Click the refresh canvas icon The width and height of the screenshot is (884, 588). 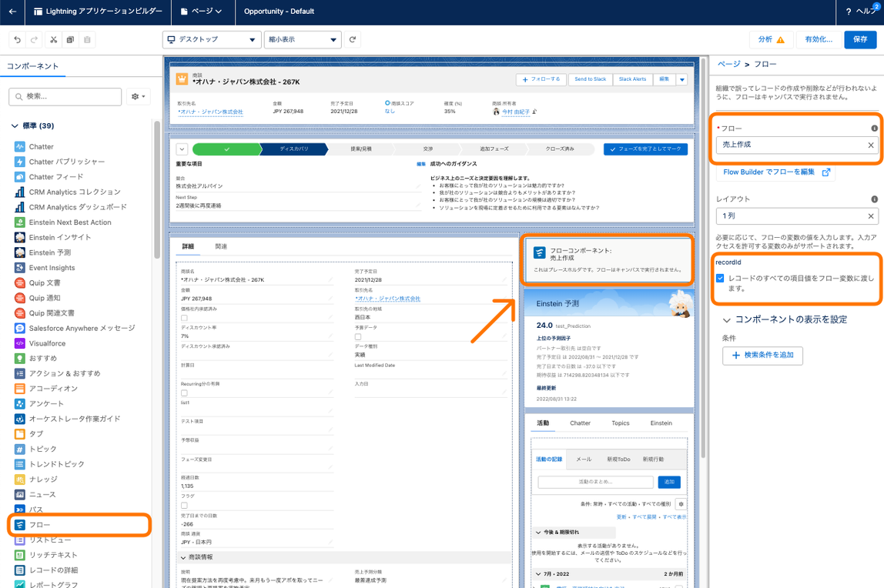pos(353,39)
